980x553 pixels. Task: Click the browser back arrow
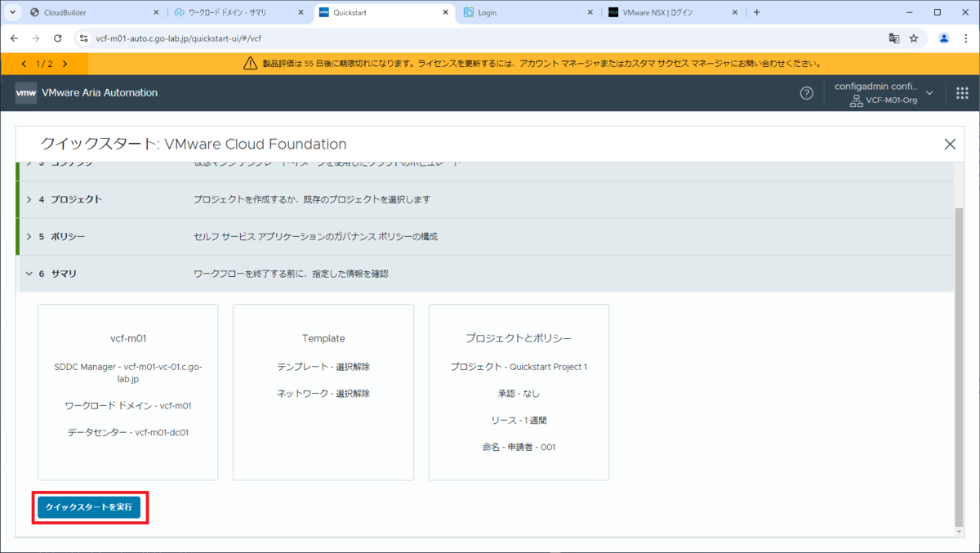click(x=14, y=38)
